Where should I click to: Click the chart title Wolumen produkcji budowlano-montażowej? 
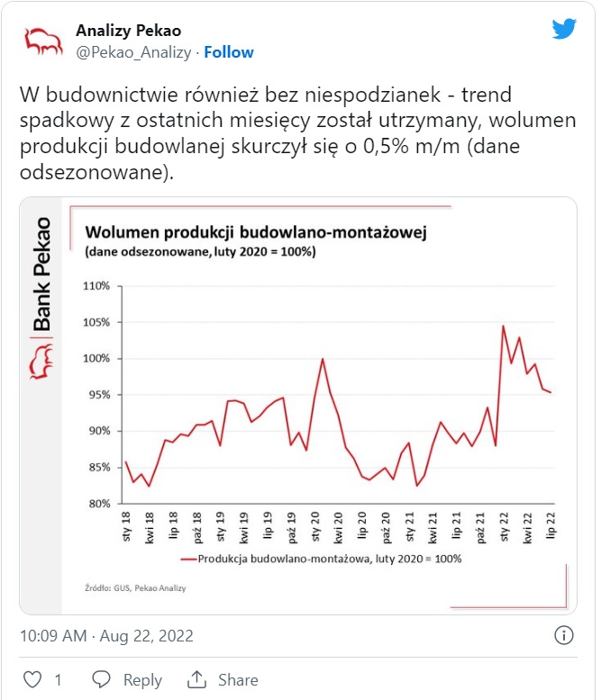pyautogui.click(x=256, y=232)
